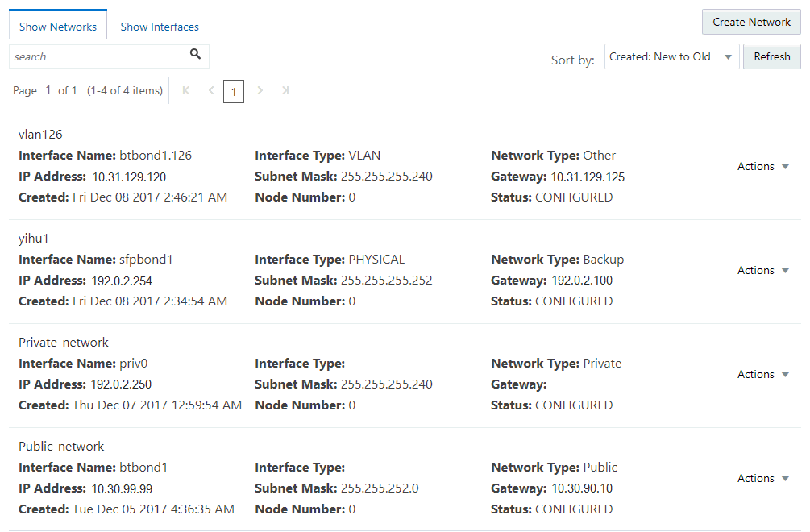810x532 pixels.
Task: Click the search magnifier icon
Action: pos(195,56)
